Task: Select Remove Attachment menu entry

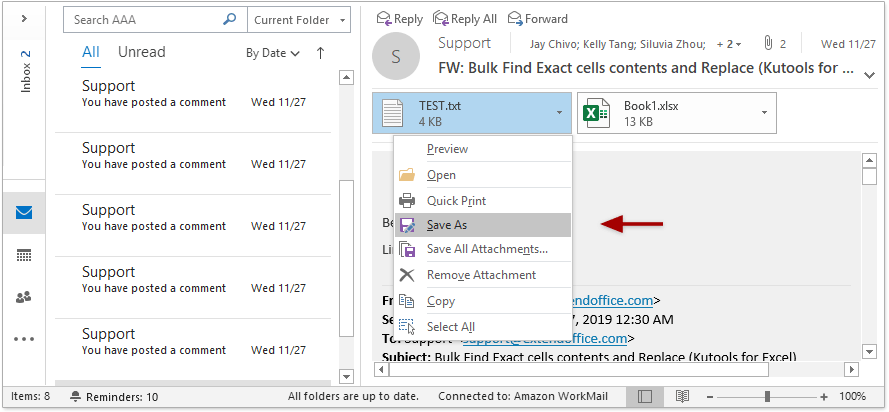Action: 481,275
